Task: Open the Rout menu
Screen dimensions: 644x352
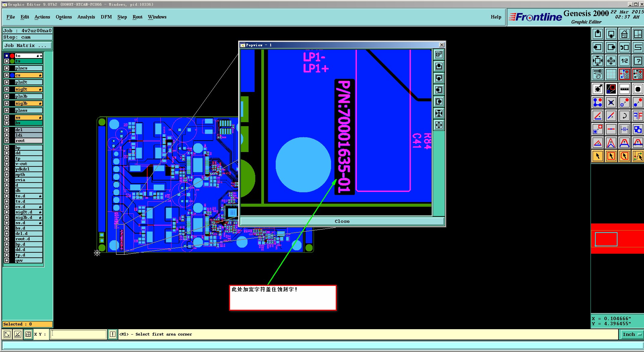Action: click(138, 17)
